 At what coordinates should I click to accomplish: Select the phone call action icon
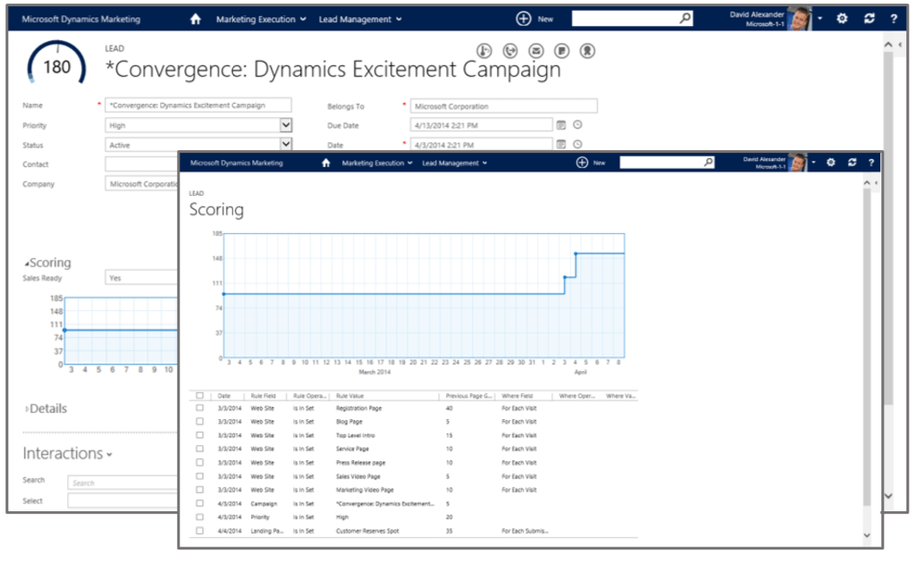click(510, 51)
